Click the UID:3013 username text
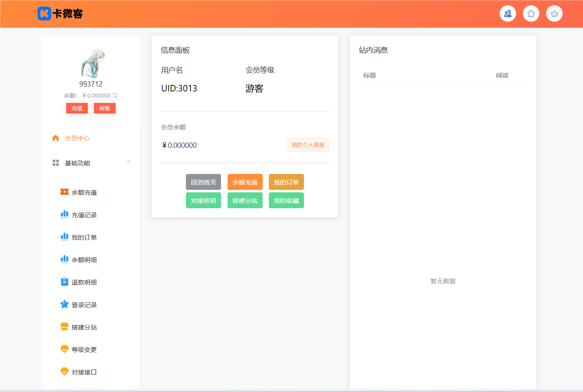Viewport: 583px width, 392px height. point(179,88)
